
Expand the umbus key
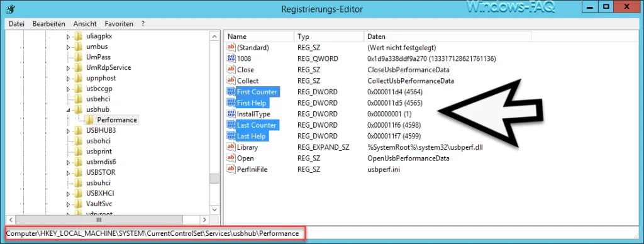coord(69,47)
